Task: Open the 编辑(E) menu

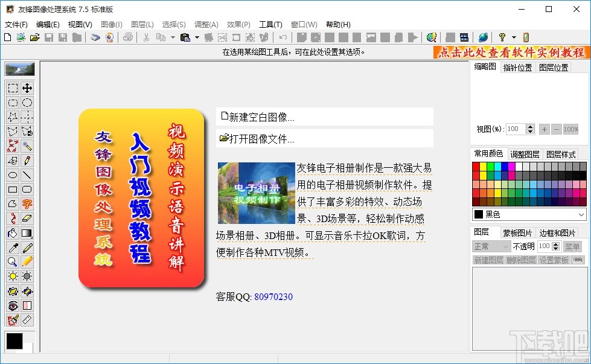Action: (x=48, y=25)
